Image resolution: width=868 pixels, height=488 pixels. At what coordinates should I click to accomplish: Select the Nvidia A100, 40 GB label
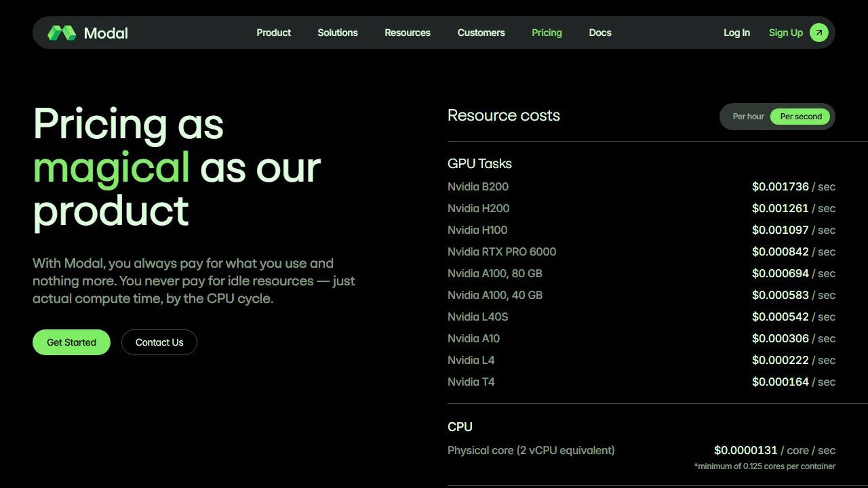click(x=495, y=295)
